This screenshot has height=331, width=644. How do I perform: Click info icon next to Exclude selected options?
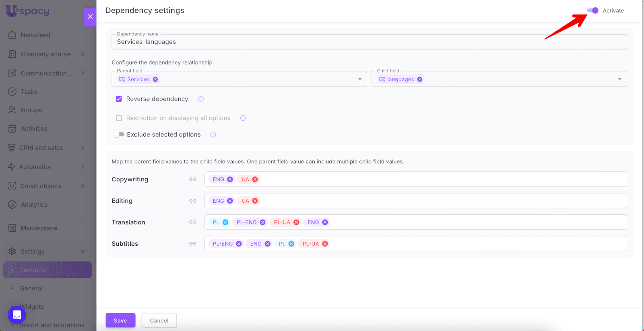coord(213,135)
